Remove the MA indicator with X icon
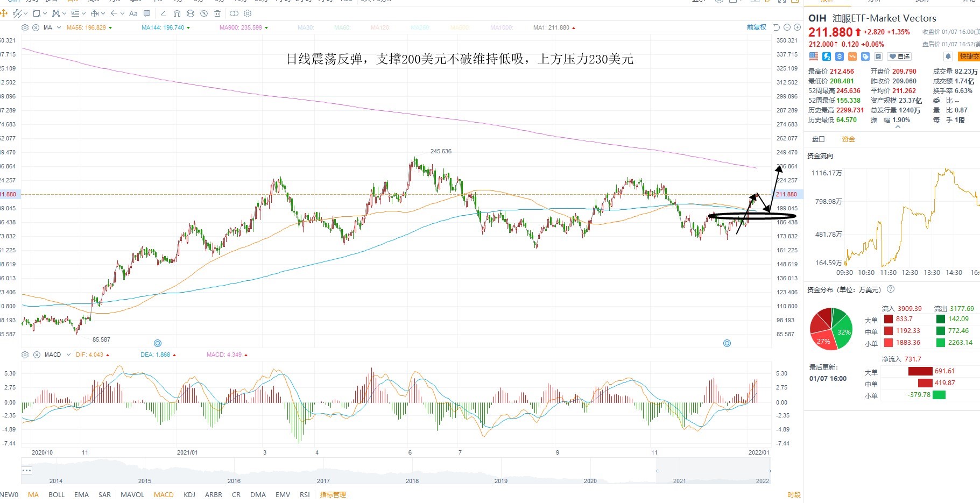The image size is (980, 503). [x=36, y=27]
